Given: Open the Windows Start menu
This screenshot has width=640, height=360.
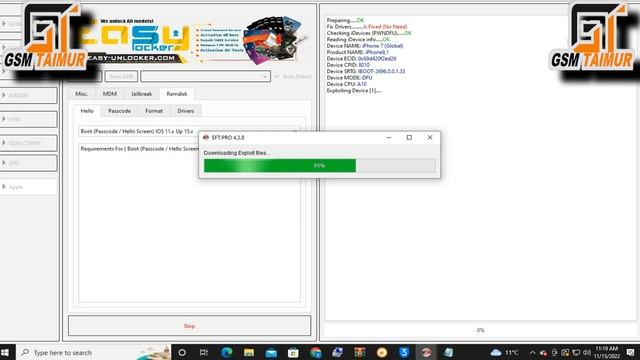Looking at the screenshot, I should (x=5, y=352).
